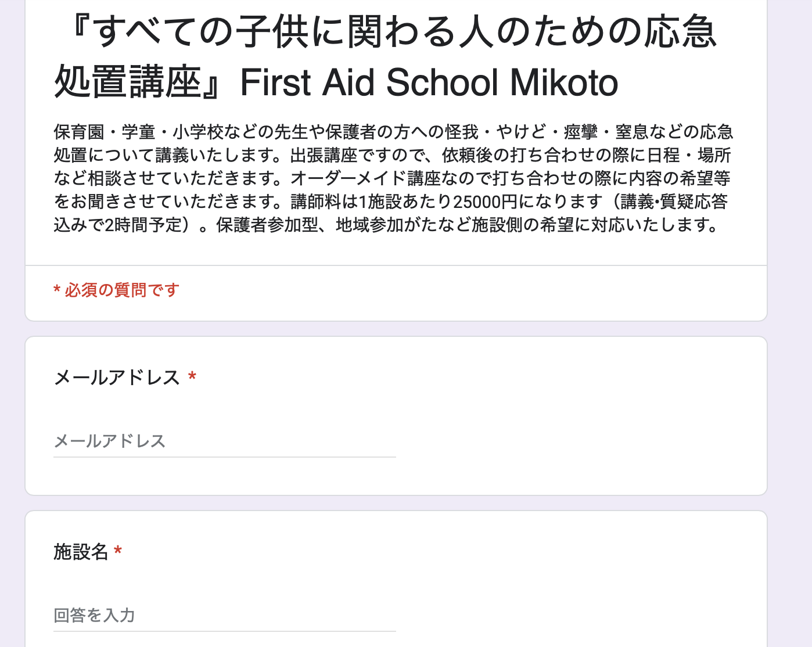Click the red asterisk beside 施設名
The image size is (812, 647).
click(x=118, y=551)
